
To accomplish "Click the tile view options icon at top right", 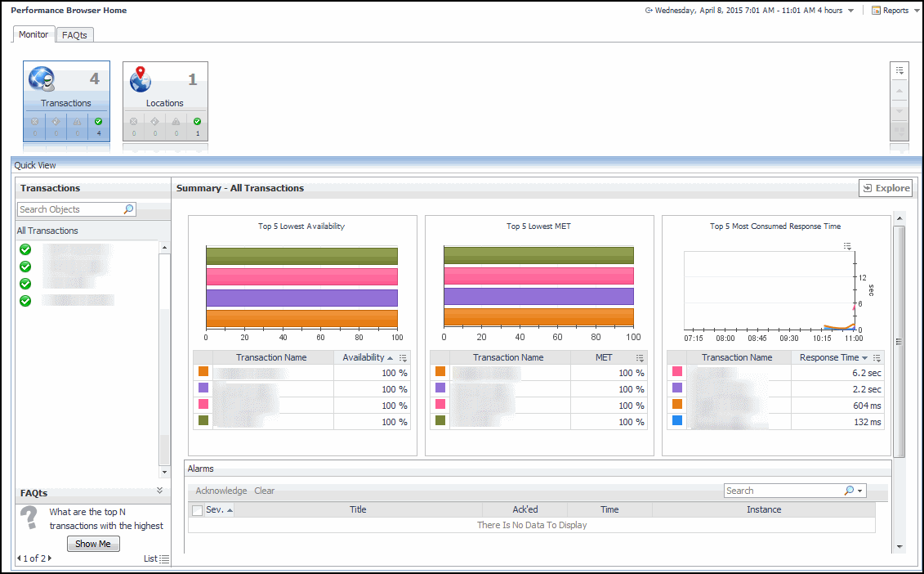I will click(x=899, y=70).
